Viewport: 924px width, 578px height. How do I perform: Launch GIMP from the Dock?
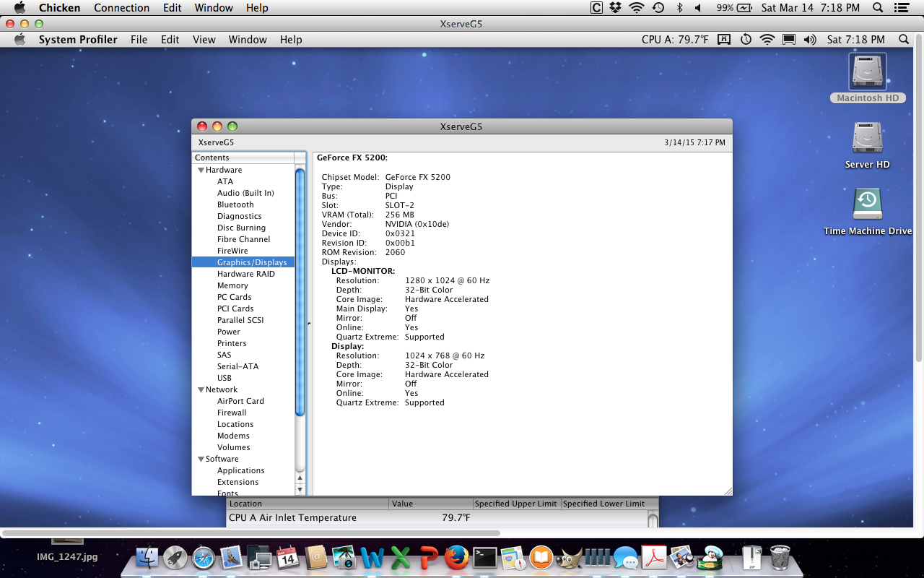point(569,558)
